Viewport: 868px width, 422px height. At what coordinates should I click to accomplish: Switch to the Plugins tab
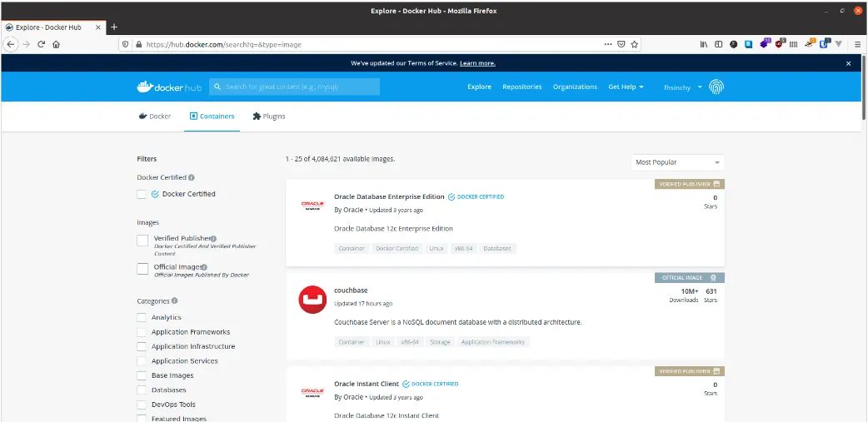click(269, 117)
